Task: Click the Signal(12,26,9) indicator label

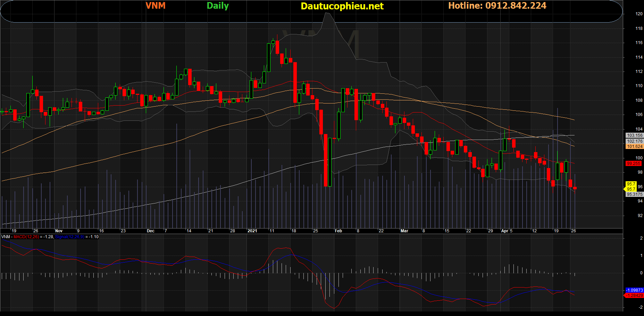Action: [x=69, y=237]
